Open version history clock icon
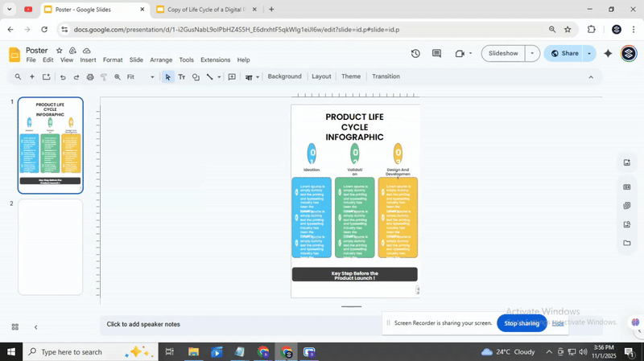 click(415, 54)
